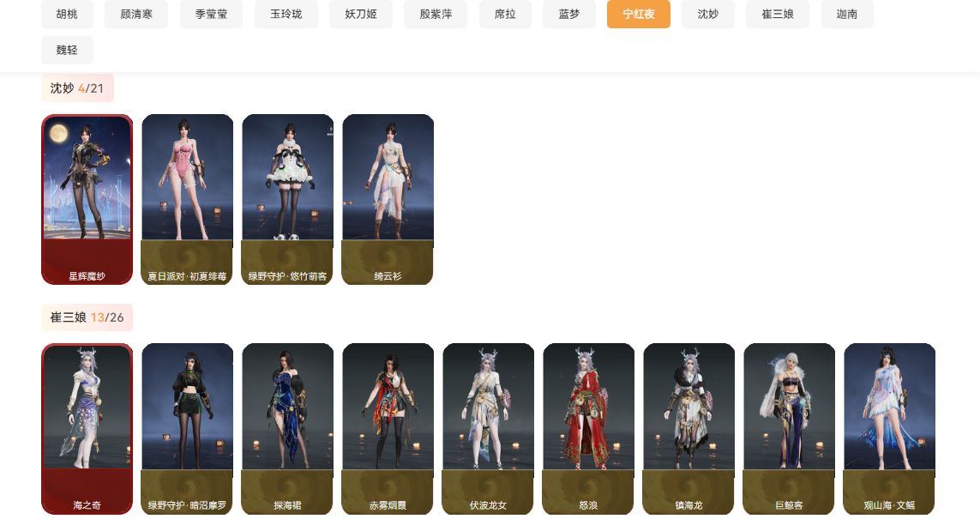Open the 海之奇 skin card

click(87, 429)
